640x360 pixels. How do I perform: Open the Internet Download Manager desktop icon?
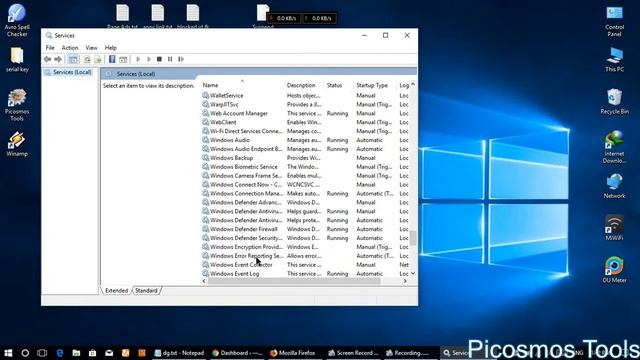(614, 147)
